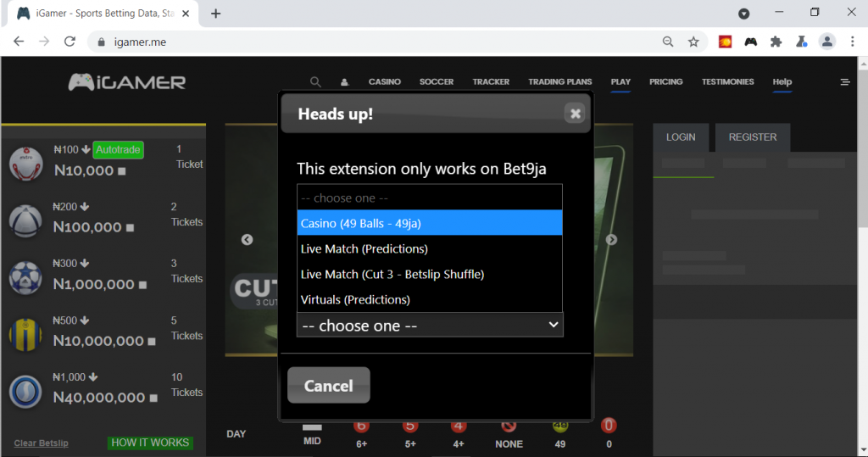Screen dimensions: 868x457
Task: Toggle the square next to N1,000,000
Action: point(142,285)
